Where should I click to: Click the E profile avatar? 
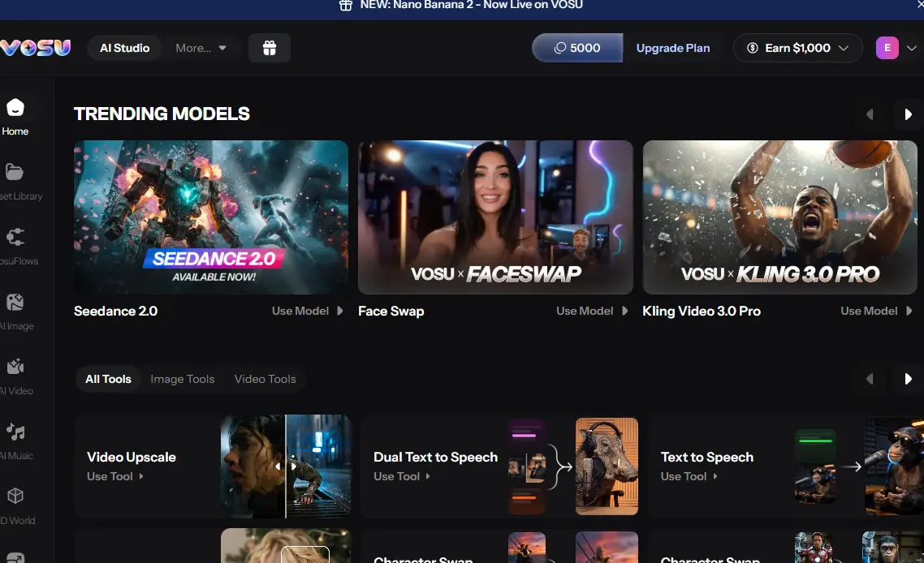click(x=887, y=48)
